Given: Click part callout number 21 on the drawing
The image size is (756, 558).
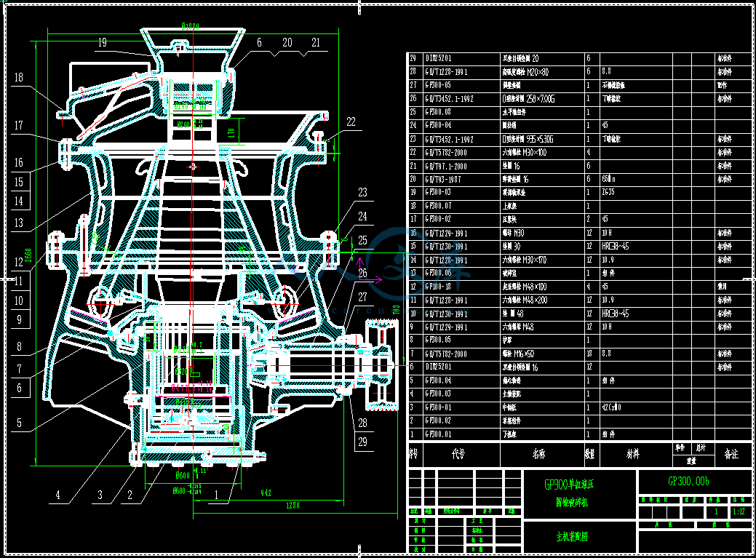Looking at the screenshot, I should (x=316, y=42).
